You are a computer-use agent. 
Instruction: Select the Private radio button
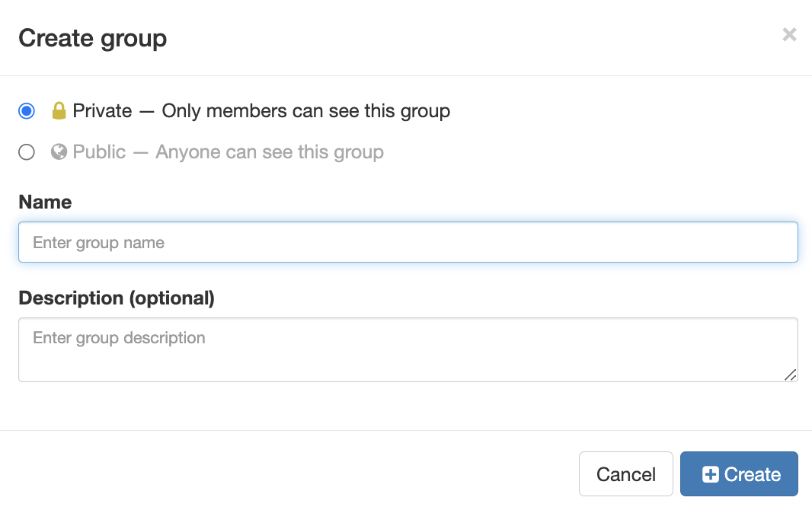point(26,110)
